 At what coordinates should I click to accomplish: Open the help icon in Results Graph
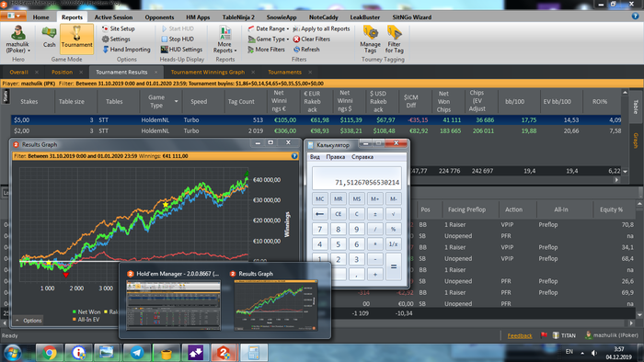click(294, 156)
